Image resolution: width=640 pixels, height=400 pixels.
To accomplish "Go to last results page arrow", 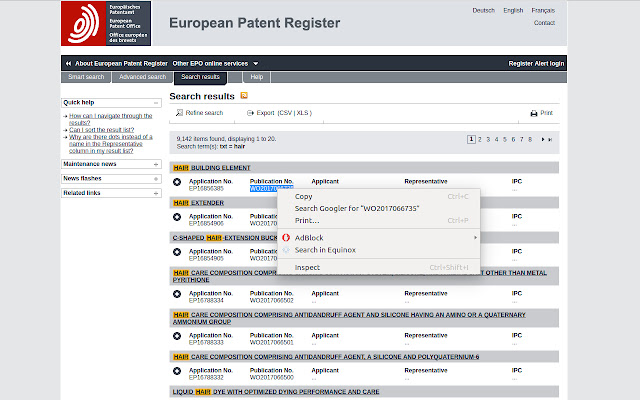I will coord(548,140).
